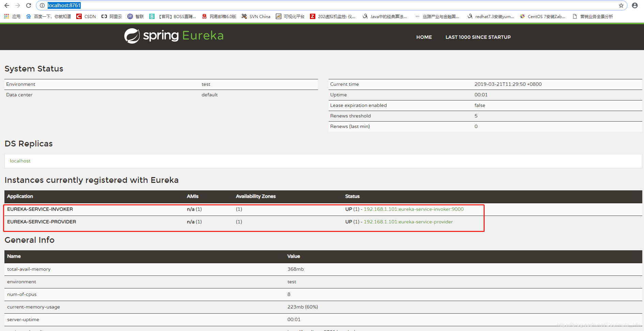Image resolution: width=644 pixels, height=331 pixels.
Task: Select the Current time value
Action: tap(508, 84)
